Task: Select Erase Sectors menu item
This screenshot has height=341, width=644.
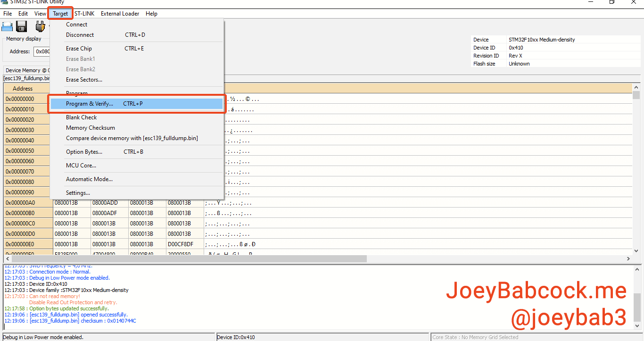Action: tap(84, 80)
